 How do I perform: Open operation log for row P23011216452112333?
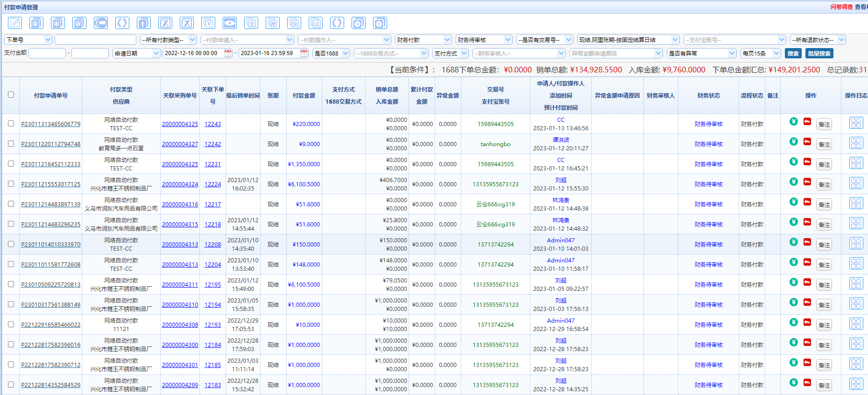coord(856,163)
